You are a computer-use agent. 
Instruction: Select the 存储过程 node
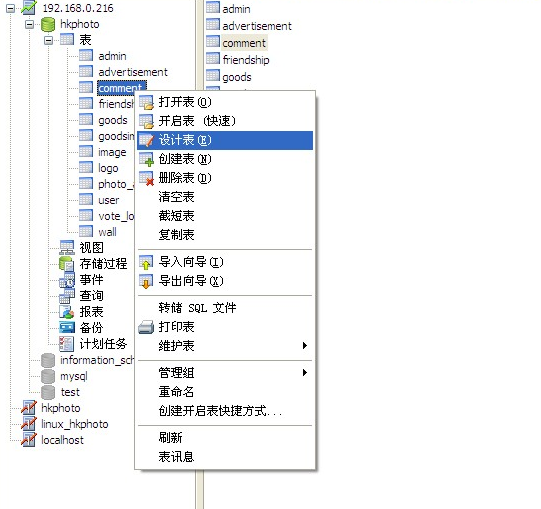click(x=104, y=264)
